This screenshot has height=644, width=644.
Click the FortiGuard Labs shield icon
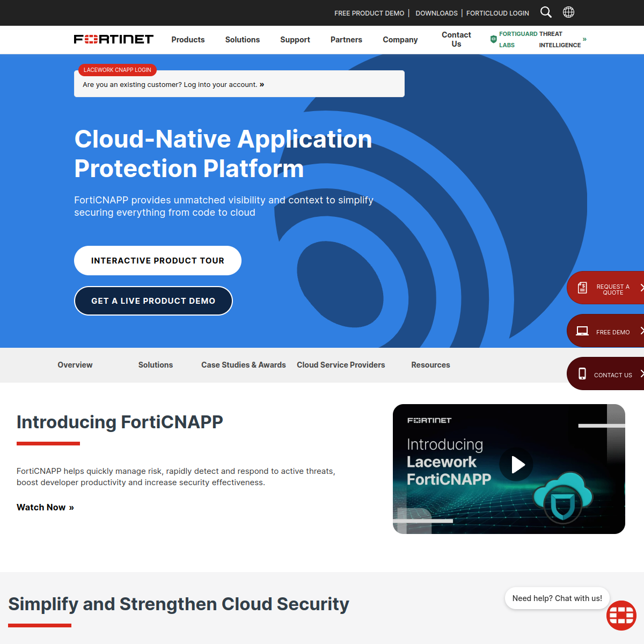point(493,39)
